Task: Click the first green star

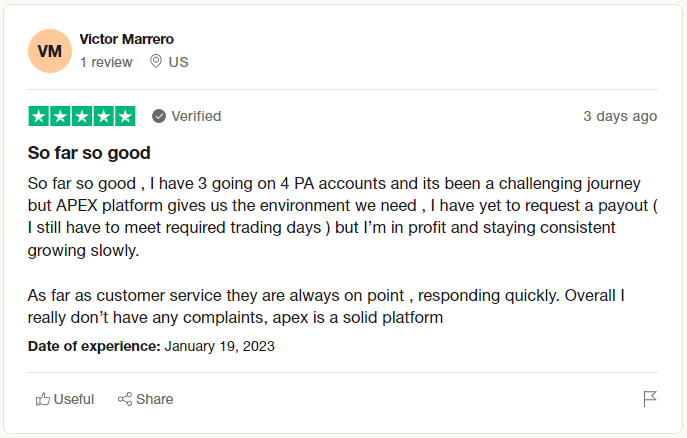Action: [x=39, y=116]
